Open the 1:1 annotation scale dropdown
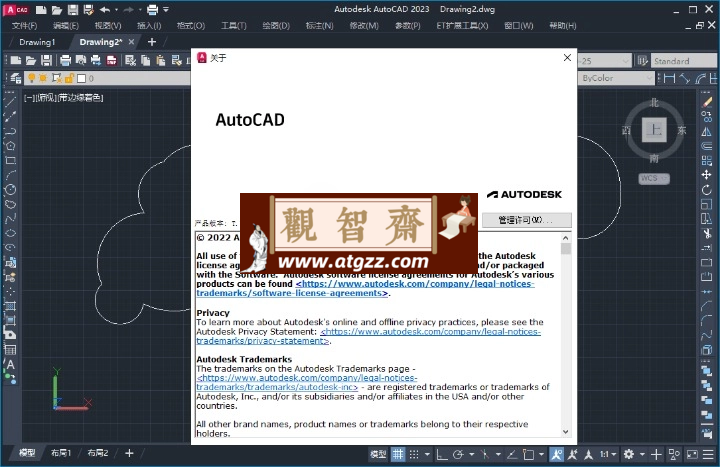 pyautogui.click(x=608, y=455)
